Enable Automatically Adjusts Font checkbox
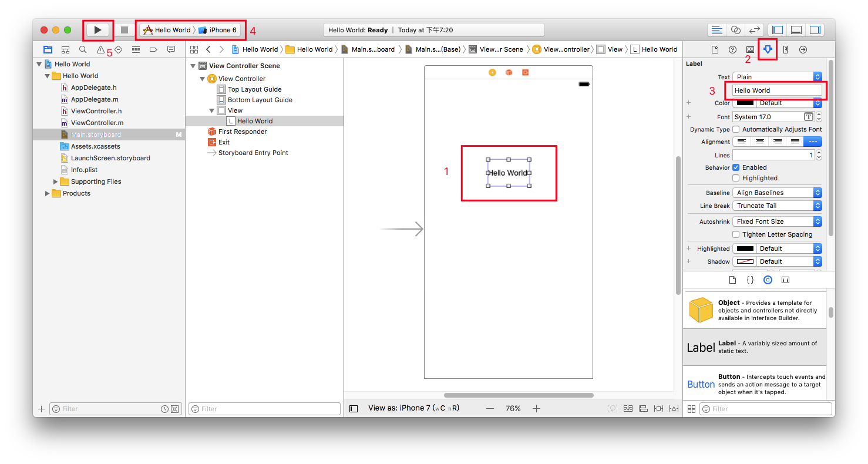This screenshot has height=464, width=868. click(736, 129)
